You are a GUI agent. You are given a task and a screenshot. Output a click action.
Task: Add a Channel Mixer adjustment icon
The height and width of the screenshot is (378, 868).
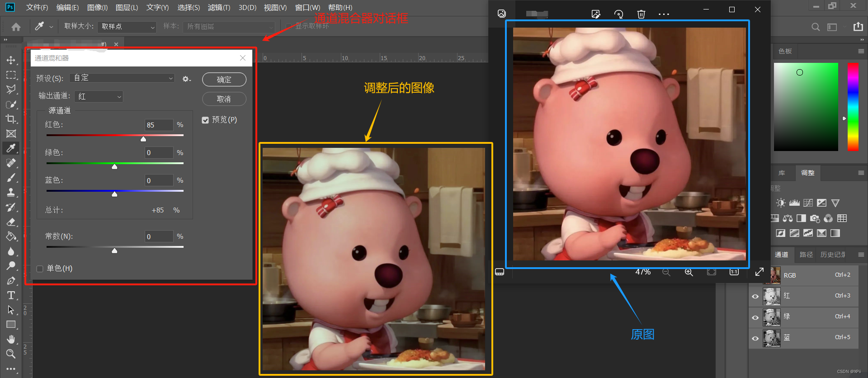[x=828, y=218]
